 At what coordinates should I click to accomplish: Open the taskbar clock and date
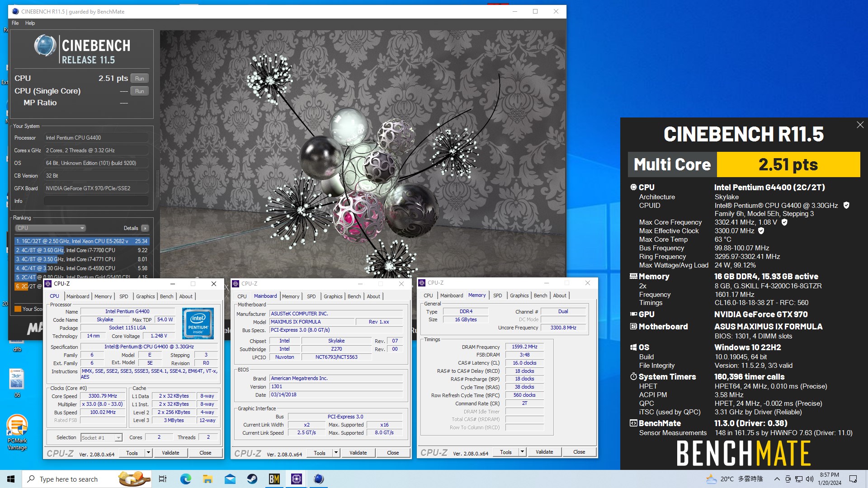point(830,479)
